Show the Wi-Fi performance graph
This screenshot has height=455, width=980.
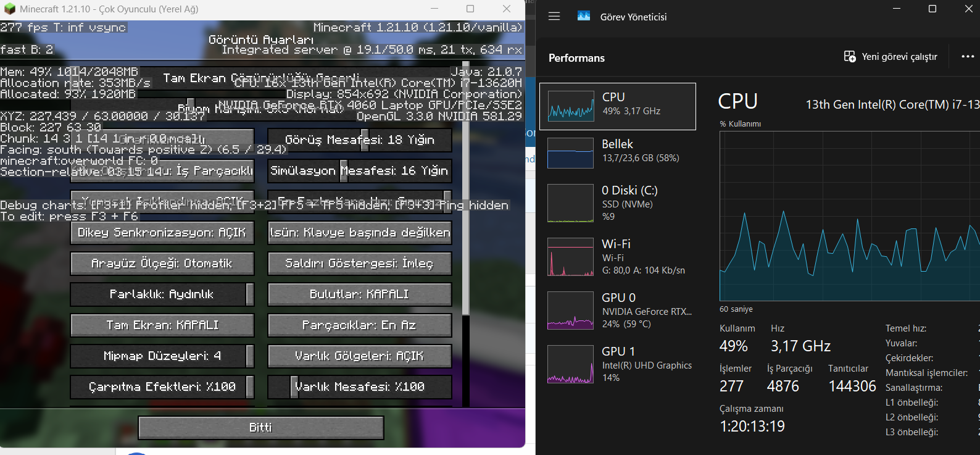tap(618, 257)
